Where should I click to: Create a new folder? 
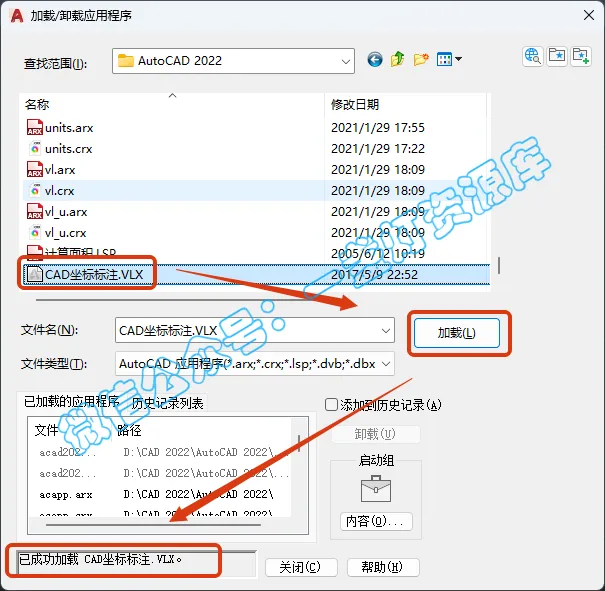click(x=421, y=59)
